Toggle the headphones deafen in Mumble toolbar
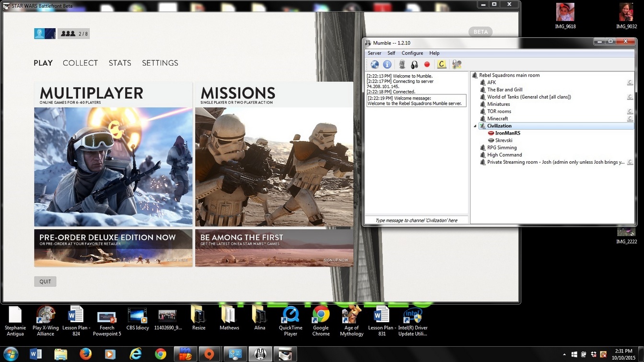644x362 pixels. click(x=414, y=64)
